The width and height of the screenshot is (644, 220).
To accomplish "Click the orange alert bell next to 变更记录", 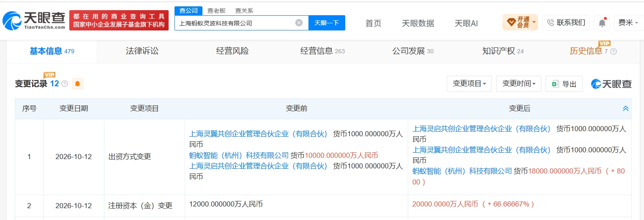I will [77, 84].
